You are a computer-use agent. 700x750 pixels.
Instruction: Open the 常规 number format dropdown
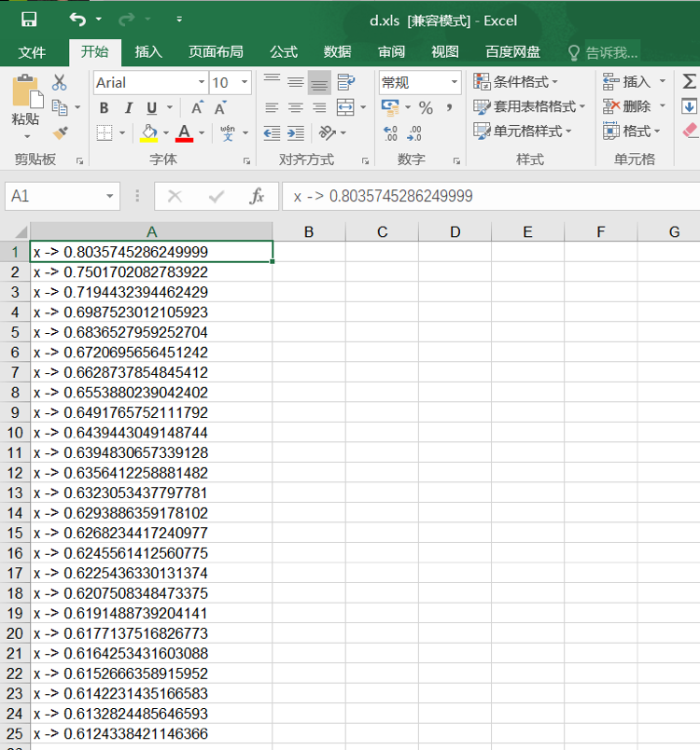455,83
